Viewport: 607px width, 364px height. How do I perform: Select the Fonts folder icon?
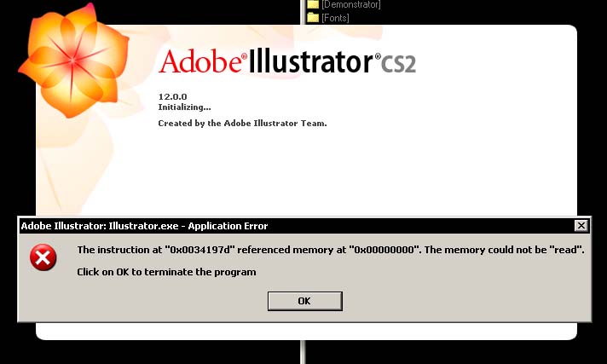click(312, 17)
